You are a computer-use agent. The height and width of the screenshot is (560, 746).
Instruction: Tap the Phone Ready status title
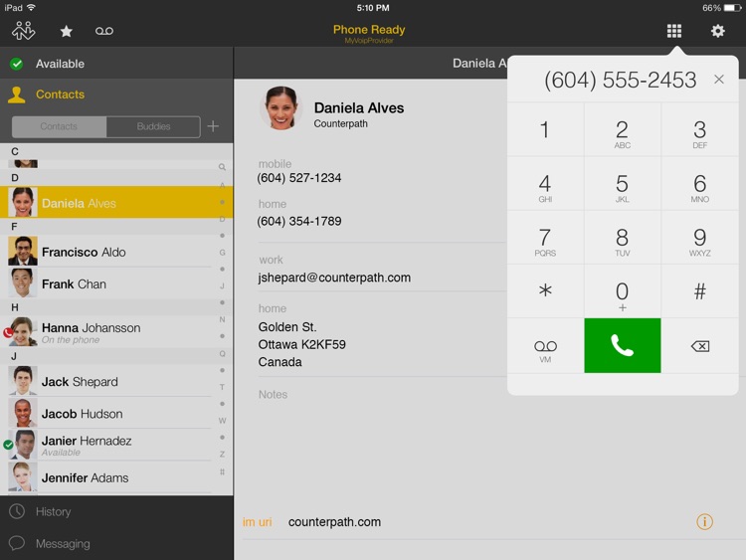[369, 30]
